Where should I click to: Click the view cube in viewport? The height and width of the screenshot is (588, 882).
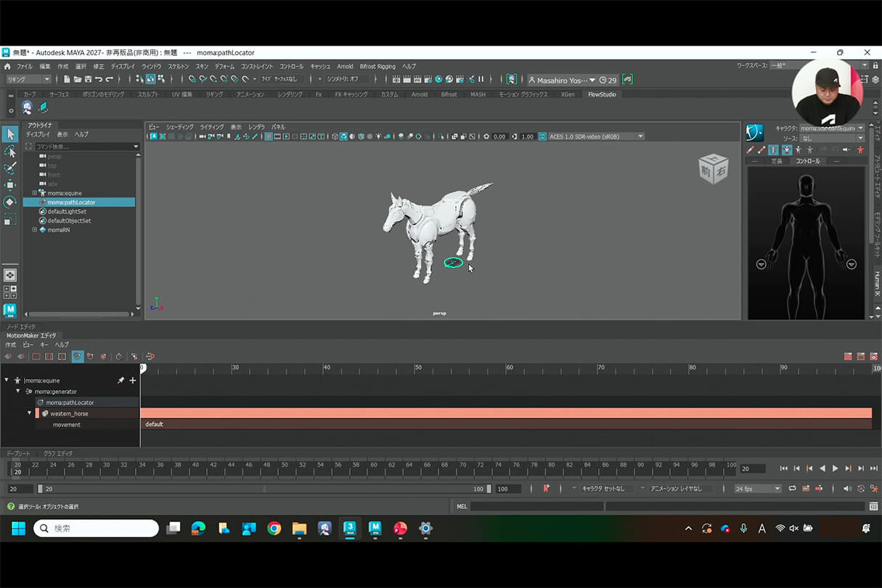coord(712,169)
